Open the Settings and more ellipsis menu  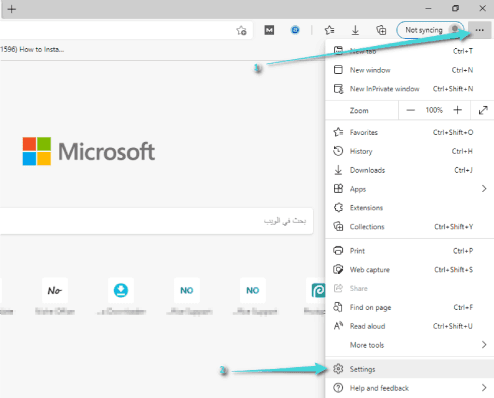[x=479, y=30]
